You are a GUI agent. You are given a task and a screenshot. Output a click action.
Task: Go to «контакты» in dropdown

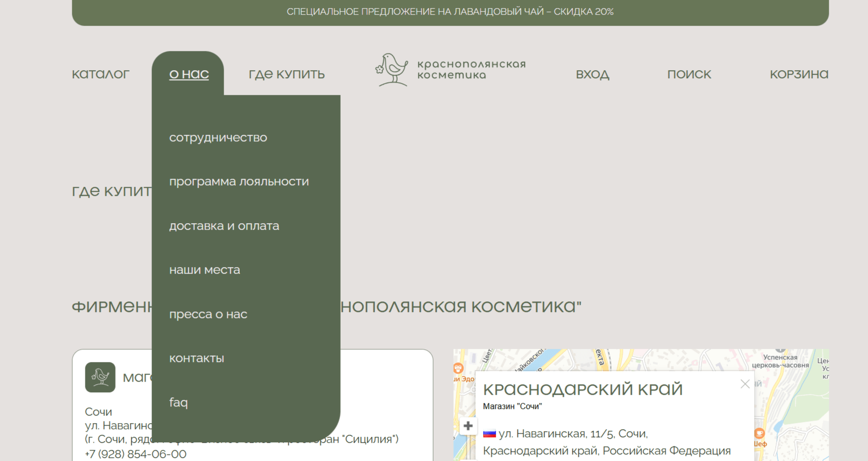[196, 358]
